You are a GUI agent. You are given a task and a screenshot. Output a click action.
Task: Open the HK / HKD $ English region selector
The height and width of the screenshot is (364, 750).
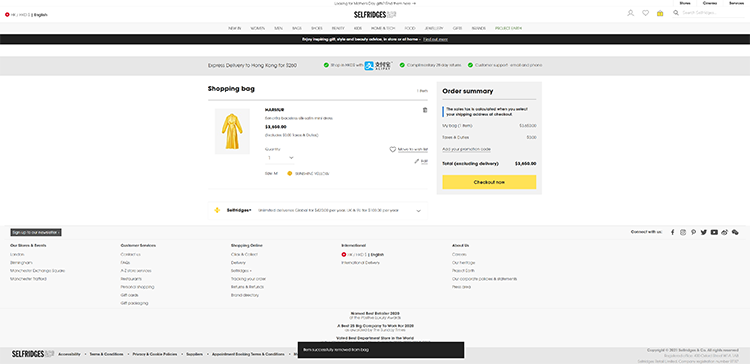pos(26,15)
